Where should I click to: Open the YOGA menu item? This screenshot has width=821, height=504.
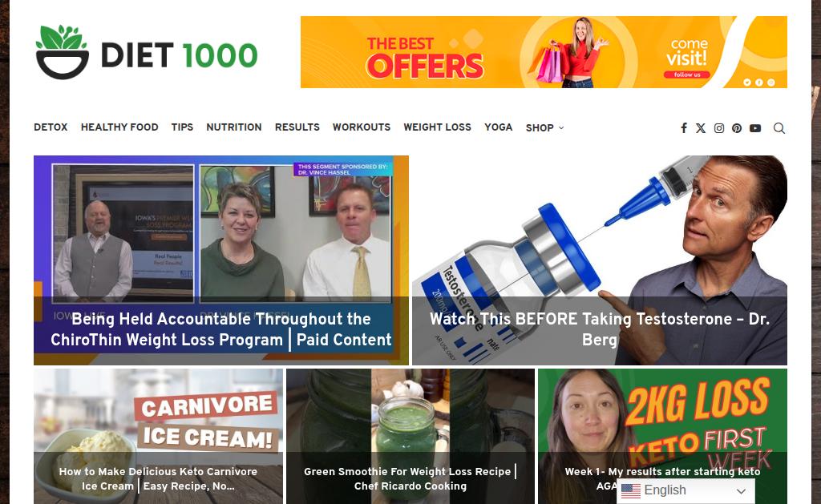pyautogui.click(x=499, y=127)
